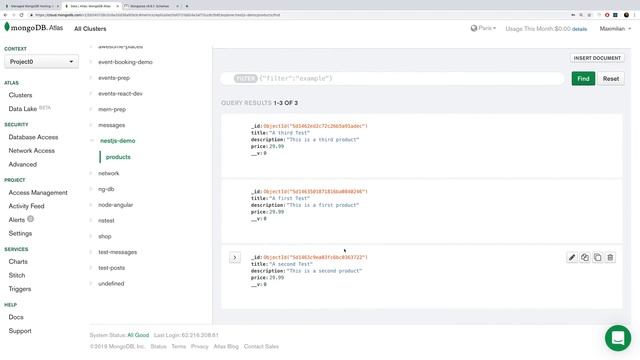Open the Paris region dropdown

pos(483,28)
